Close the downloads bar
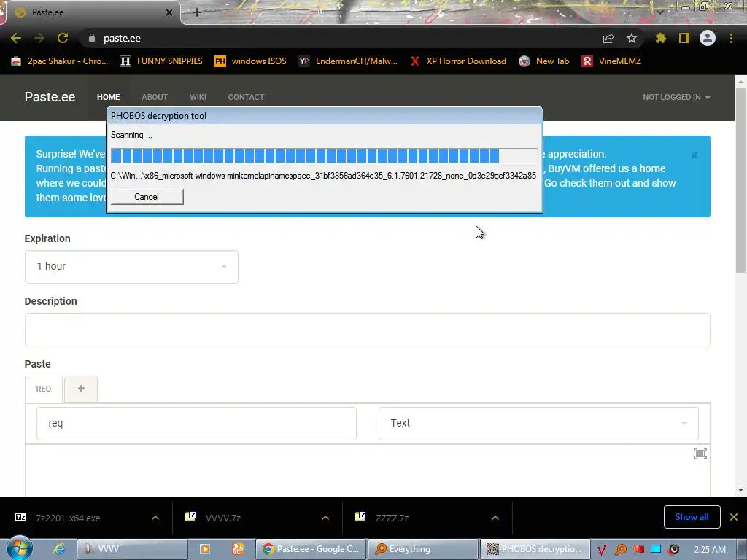Image resolution: width=747 pixels, height=560 pixels. click(734, 517)
